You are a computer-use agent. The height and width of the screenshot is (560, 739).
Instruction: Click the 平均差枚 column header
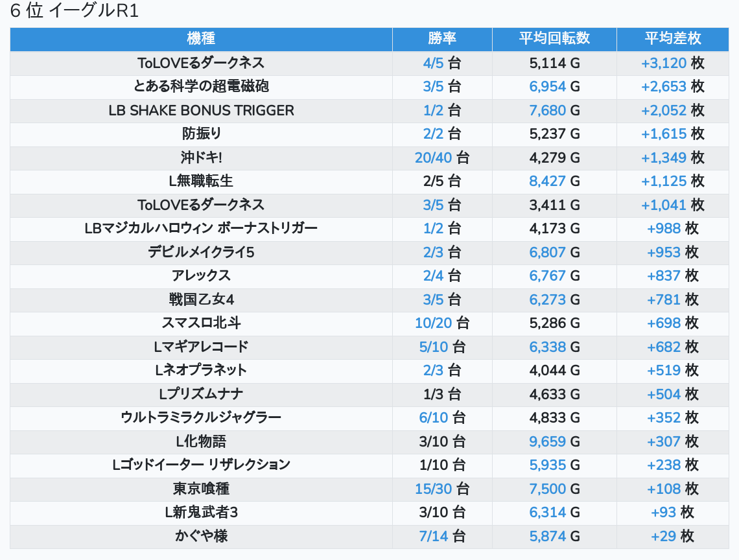coord(673,39)
